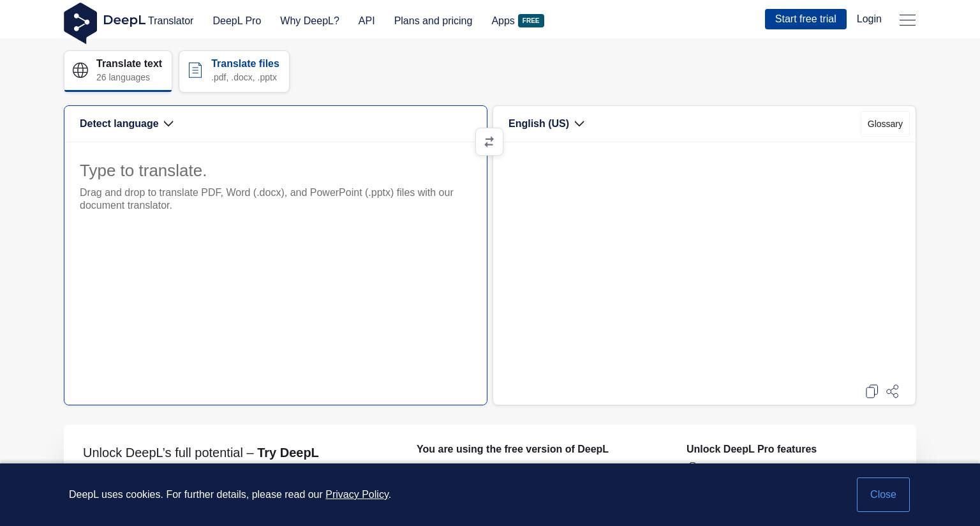Viewport: 980px width, 526px height.
Task: Copy translation with the copy icon
Action: click(872, 391)
